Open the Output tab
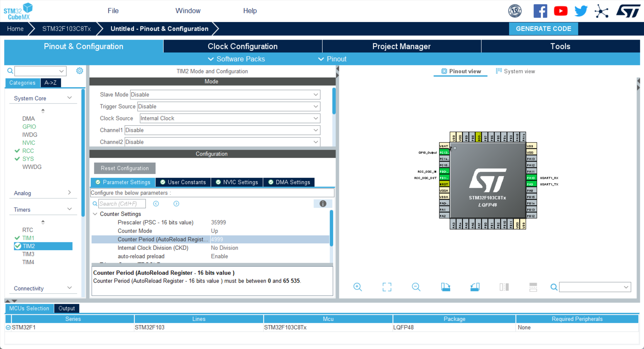 pyautogui.click(x=66, y=308)
